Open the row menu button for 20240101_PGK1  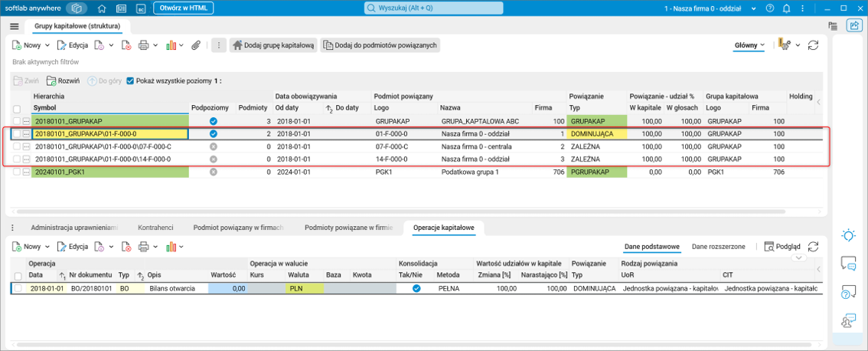26,172
